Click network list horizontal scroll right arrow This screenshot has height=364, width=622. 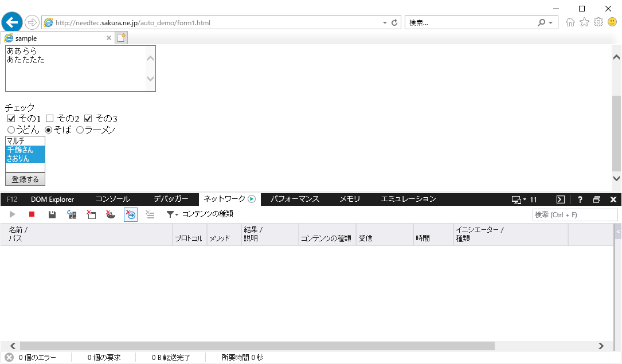coord(601,346)
